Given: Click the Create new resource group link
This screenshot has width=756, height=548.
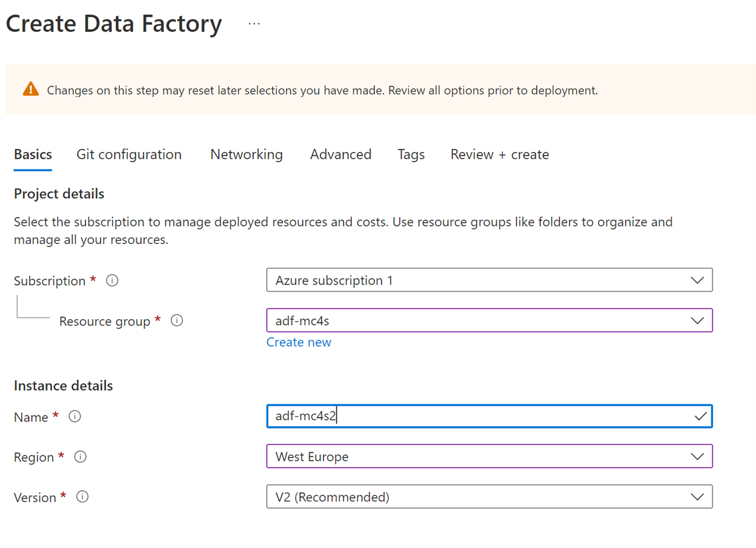Looking at the screenshot, I should point(299,342).
